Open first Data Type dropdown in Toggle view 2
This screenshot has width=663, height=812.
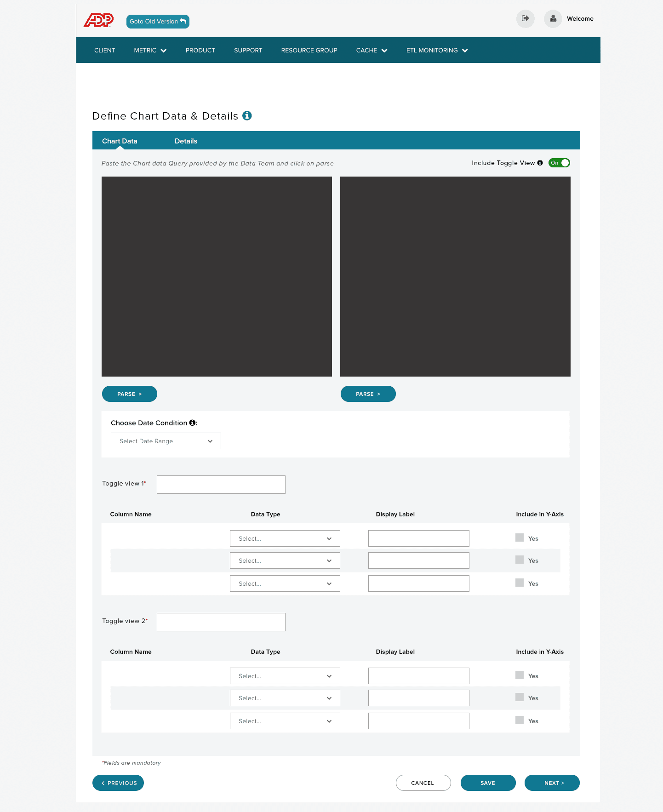click(285, 676)
